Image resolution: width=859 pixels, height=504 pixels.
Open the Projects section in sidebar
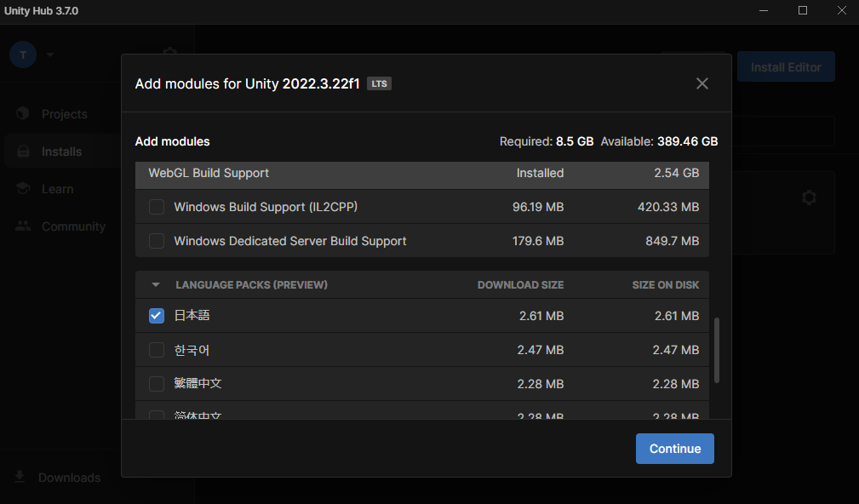pyautogui.click(x=64, y=114)
